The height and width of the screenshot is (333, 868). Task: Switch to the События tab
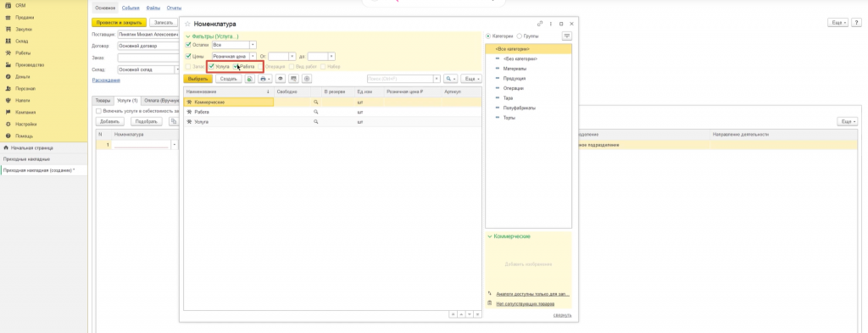click(131, 8)
